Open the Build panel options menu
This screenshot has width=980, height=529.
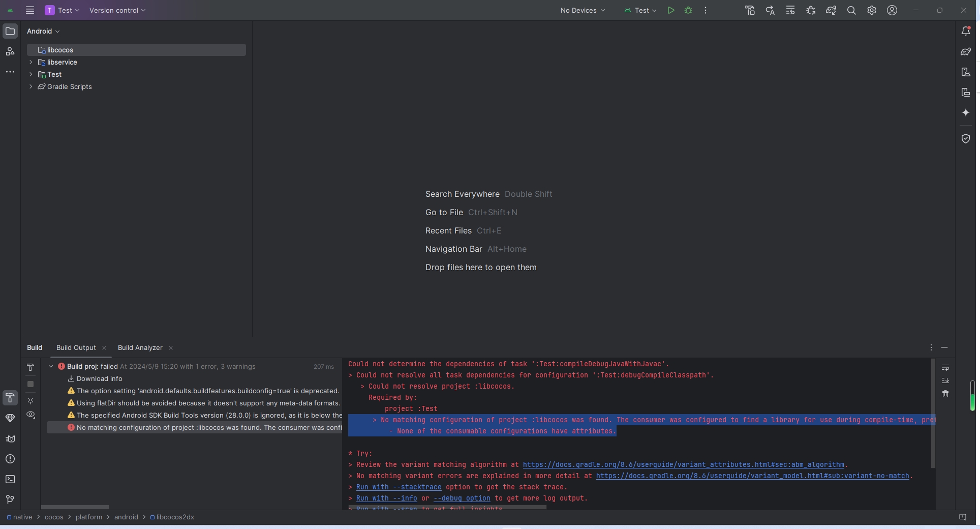click(931, 347)
